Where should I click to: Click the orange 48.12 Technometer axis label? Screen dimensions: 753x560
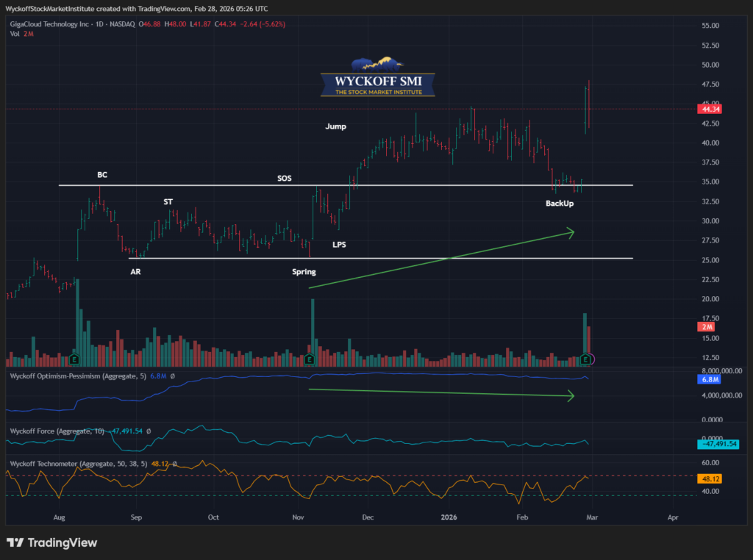click(x=709, y=478)
